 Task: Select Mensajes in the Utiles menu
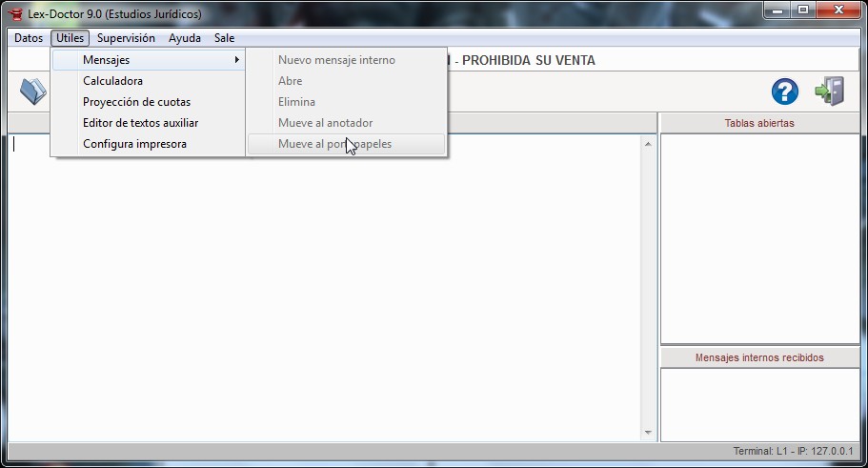pyautogui.click(x=149, y=60)
